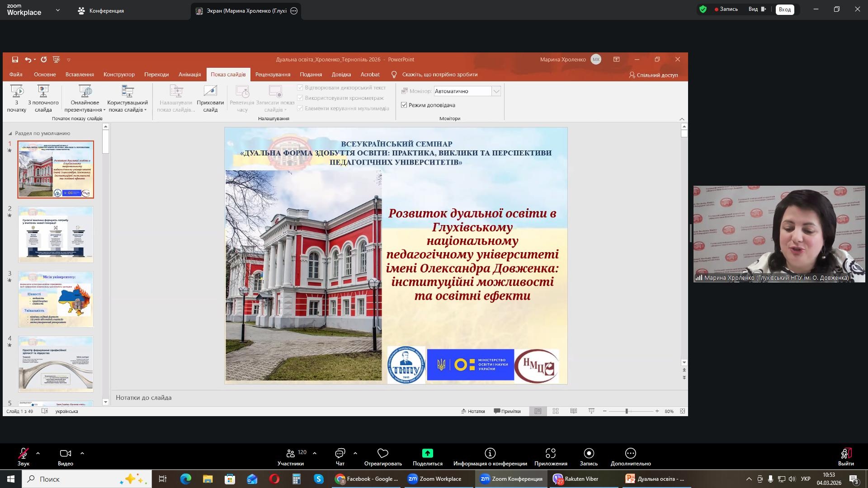Open Информация о конференции info

point(490,453)
